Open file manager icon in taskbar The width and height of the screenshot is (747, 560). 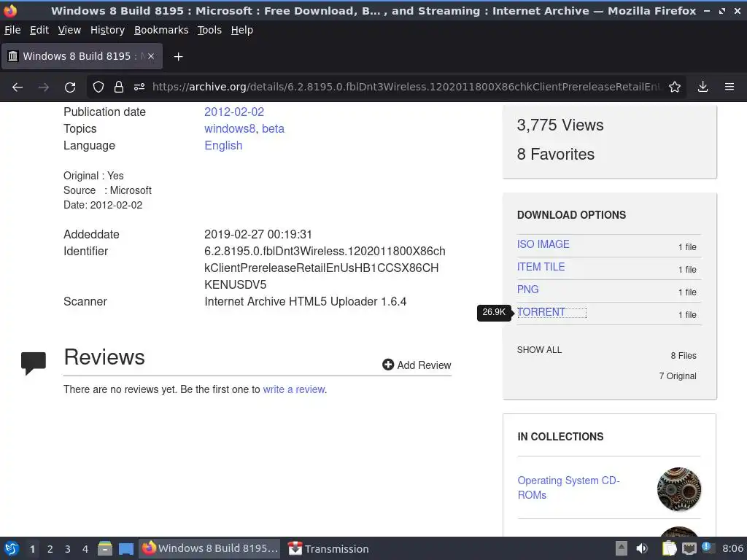coord(105,548)
